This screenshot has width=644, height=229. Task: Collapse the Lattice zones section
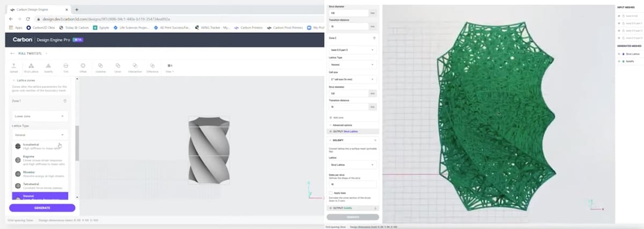coord(13,80)
